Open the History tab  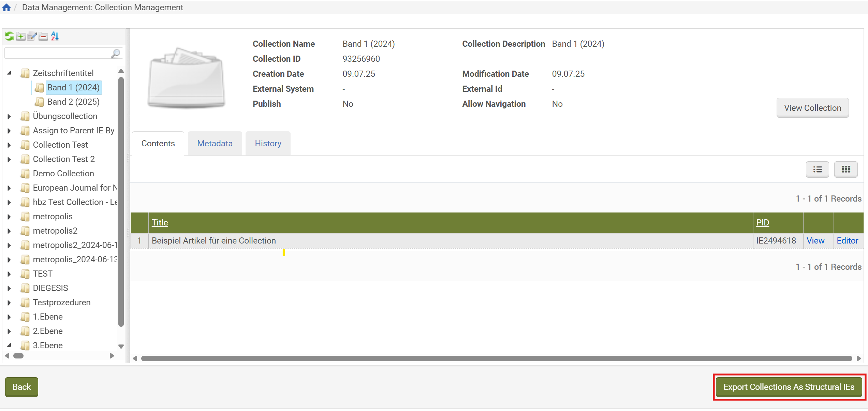point(268,143)
